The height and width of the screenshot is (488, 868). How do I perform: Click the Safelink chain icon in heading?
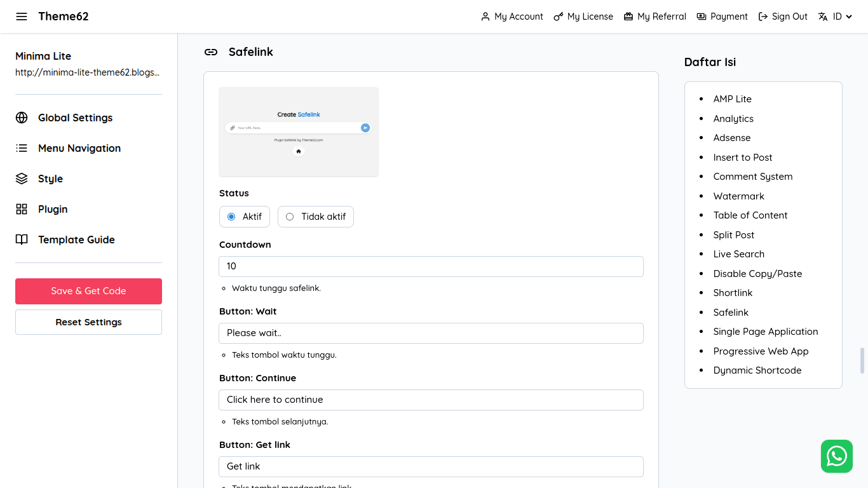click(x=211, y=52)
